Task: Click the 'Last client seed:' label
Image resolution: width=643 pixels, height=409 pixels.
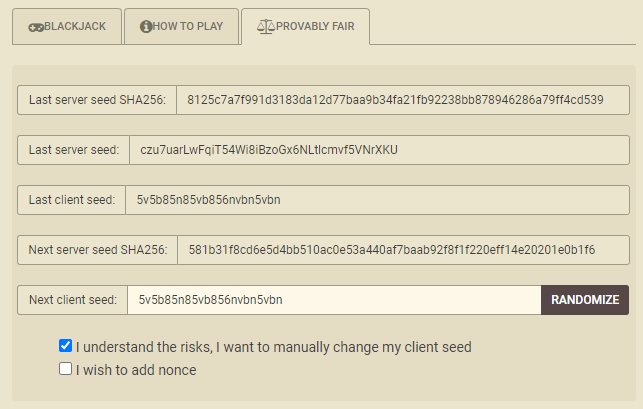Action: pos(72,200)
